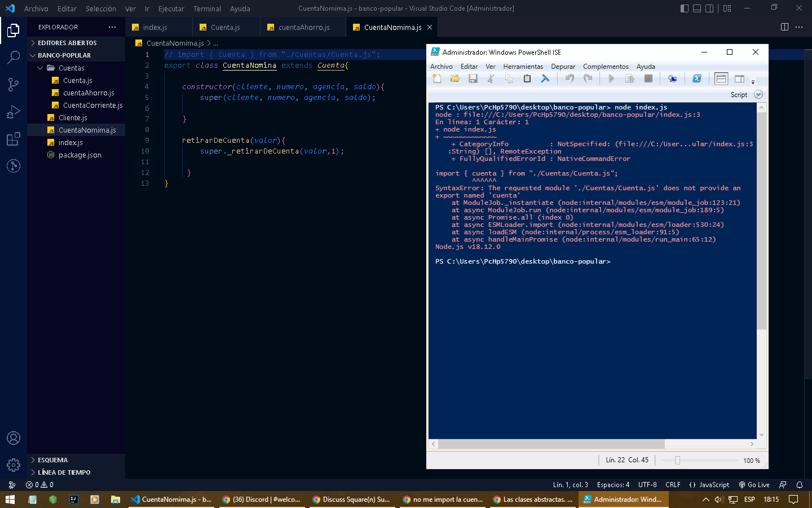Screen dimensions: 812x508
Task: Click Cut scissors icon in PowerShell ISE
Action: click(491, 79)
